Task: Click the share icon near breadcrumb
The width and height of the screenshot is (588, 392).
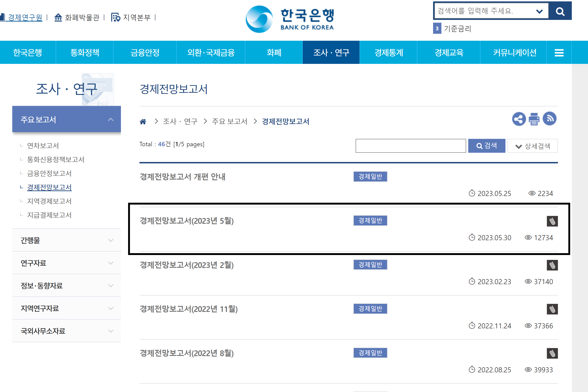Action: click(519, 119)
